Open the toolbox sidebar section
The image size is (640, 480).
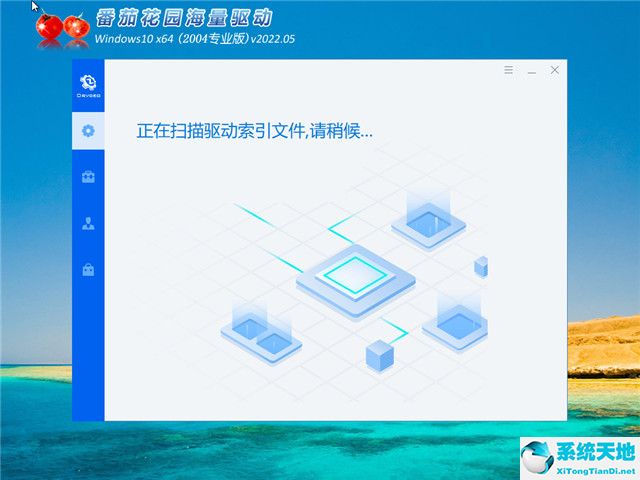click(x=88, y=177)
